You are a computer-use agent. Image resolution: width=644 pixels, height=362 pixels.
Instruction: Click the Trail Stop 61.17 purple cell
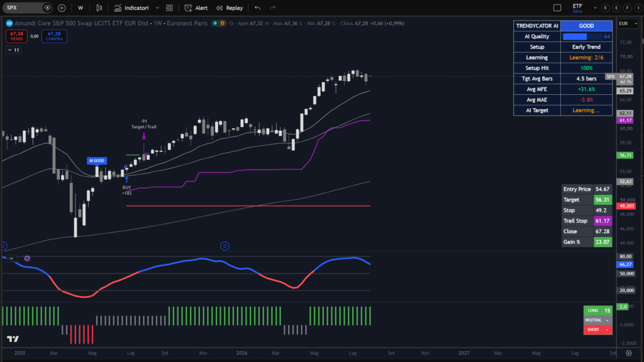(x=602, y=221)
